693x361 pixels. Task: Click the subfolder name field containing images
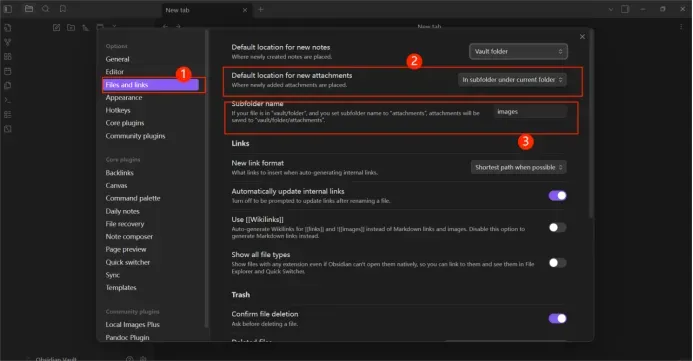point(530,112)
